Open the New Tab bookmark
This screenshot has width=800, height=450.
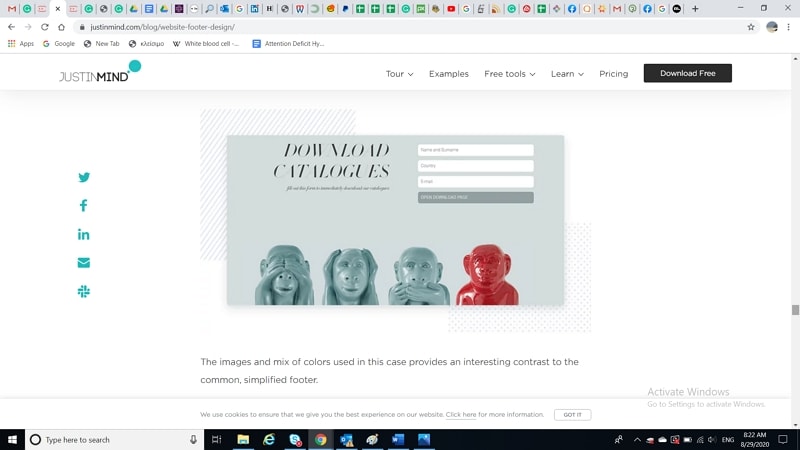(102, 43)
